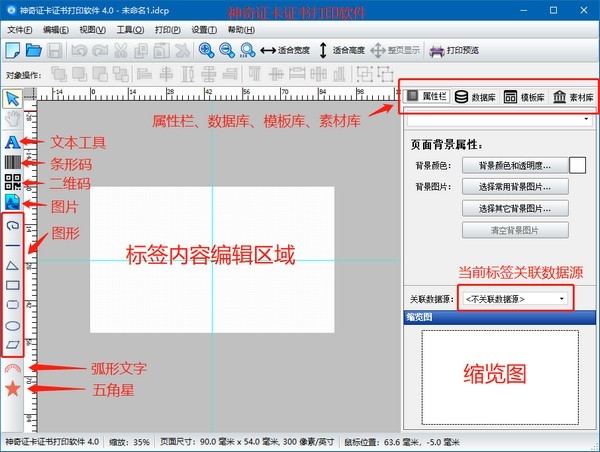The width and height of the screenshot is (600, 452).
Task: Click the 背景颜色和透明度 button
Action: pyautogui.click(x=514, y=165)
